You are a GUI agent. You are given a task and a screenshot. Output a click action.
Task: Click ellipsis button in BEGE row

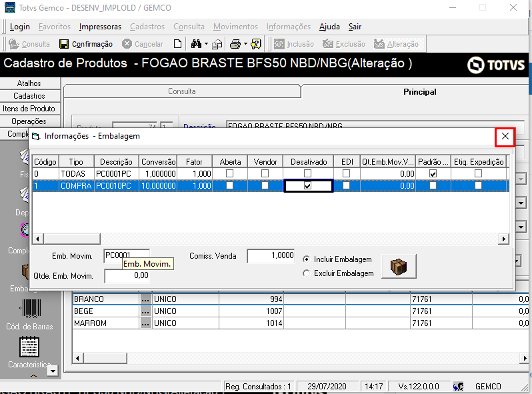(145, 311)
